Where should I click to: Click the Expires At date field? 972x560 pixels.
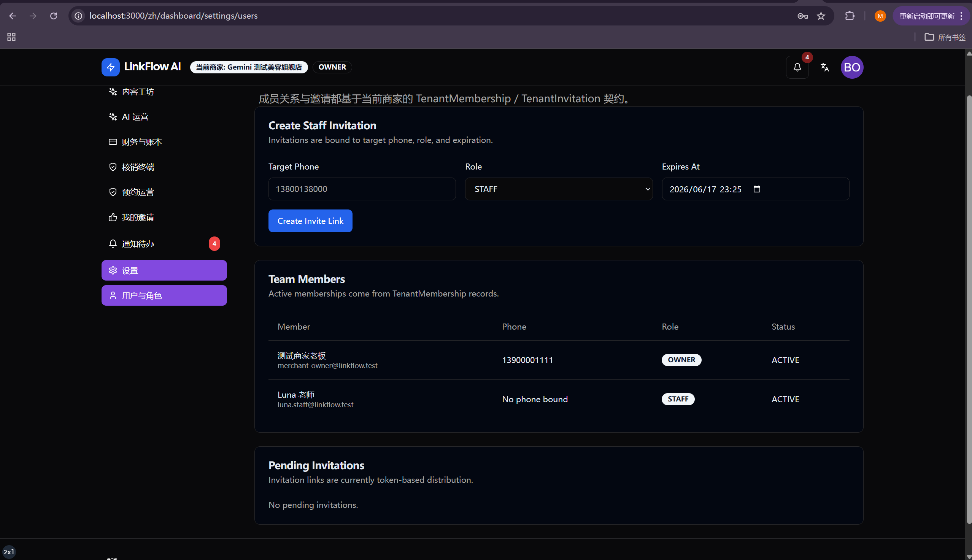[x=755, y=189]
